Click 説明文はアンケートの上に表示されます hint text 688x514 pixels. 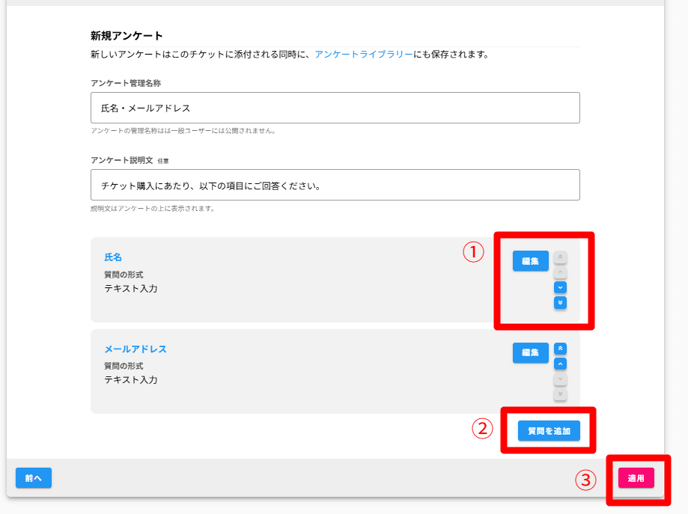[x=153, y=208]
